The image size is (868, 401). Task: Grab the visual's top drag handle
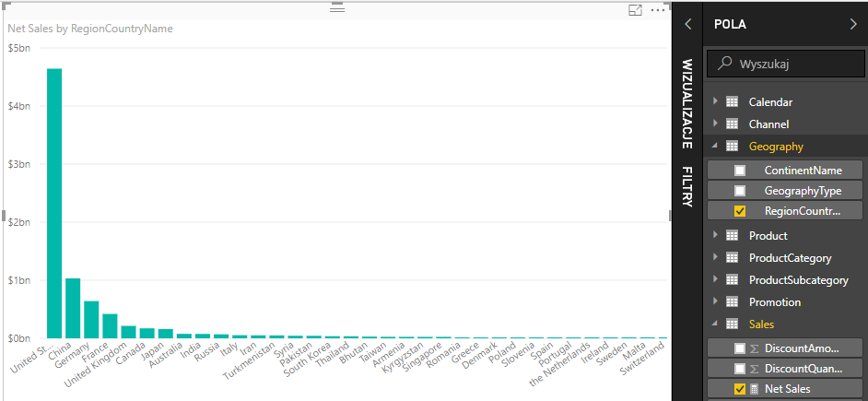click(337, 9)
